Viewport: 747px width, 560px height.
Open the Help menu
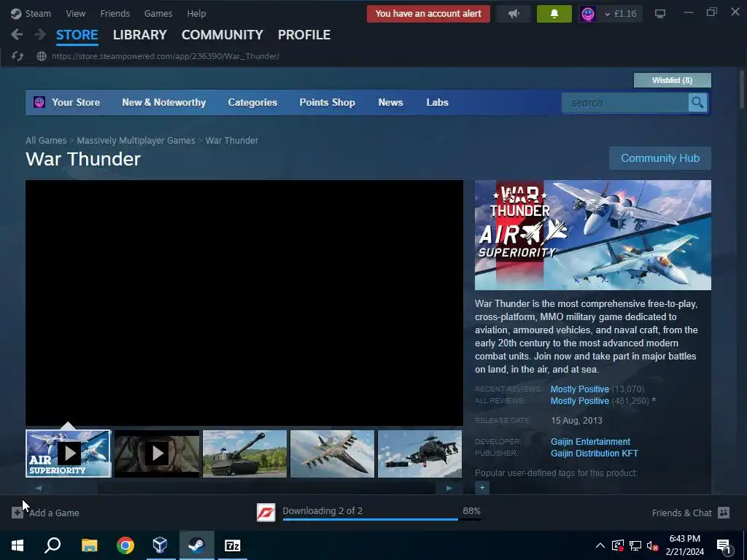pyautogui.click(x=196, y=13)
